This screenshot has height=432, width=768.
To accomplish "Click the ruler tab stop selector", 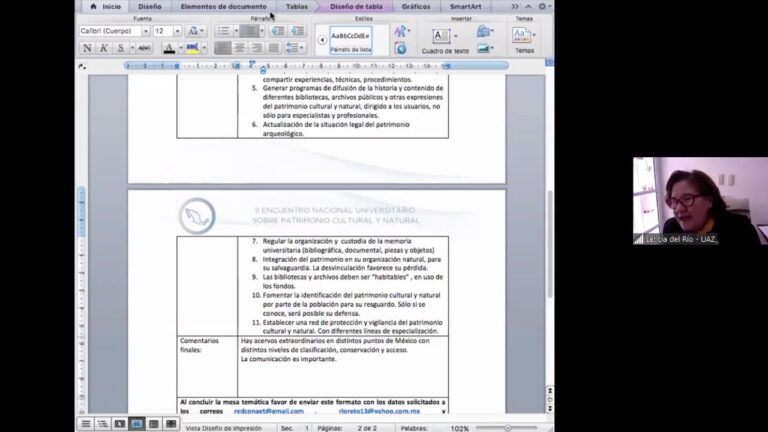I will 82,66.
